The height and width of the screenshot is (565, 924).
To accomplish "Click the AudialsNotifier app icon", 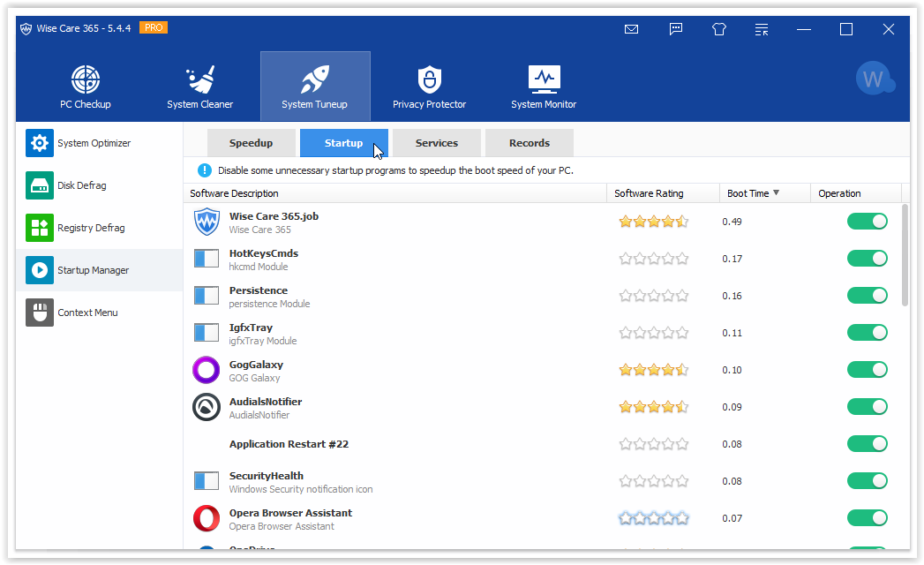I will click(x=207, y=407).
